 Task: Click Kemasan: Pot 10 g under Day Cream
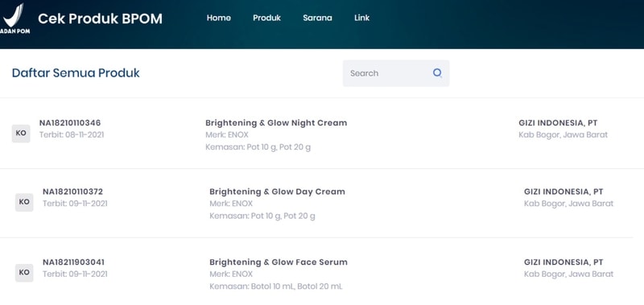(x=262, y=216)
